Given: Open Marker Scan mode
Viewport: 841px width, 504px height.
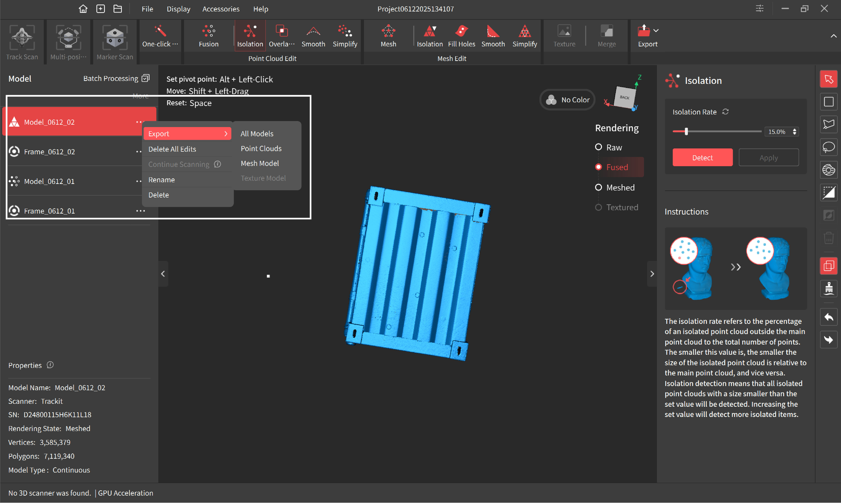Looking at the screenshot, I should pos(115,42).
